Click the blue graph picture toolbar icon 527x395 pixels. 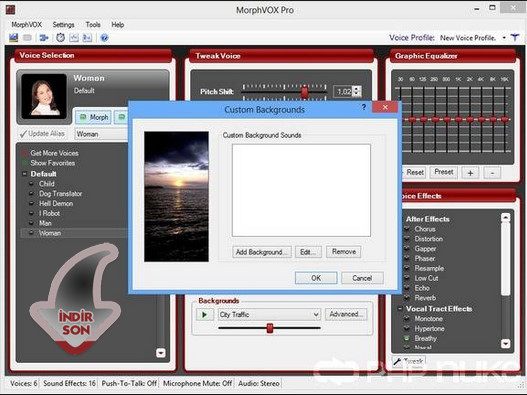13,38
